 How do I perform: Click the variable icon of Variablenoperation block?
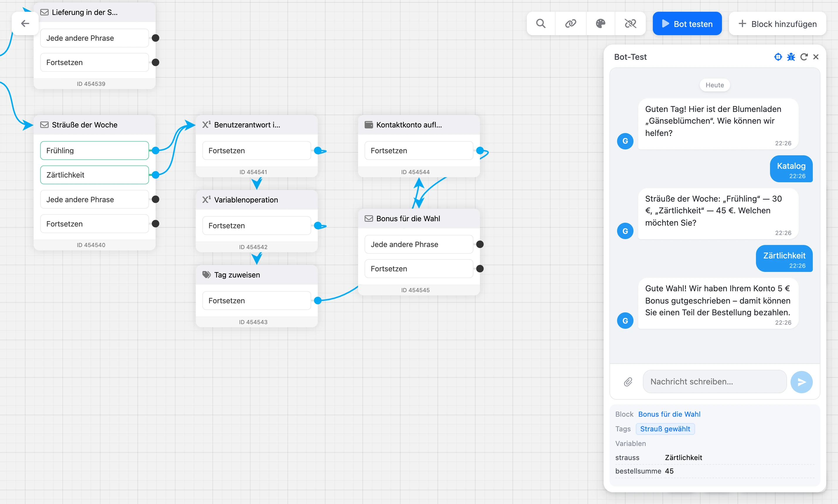207,200
